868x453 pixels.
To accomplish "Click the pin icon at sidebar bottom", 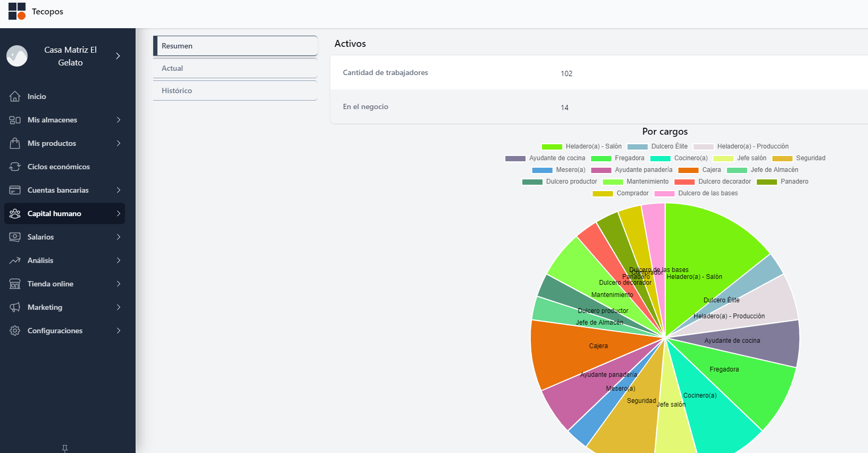I will pyautogui.click(x=65, y=448).
